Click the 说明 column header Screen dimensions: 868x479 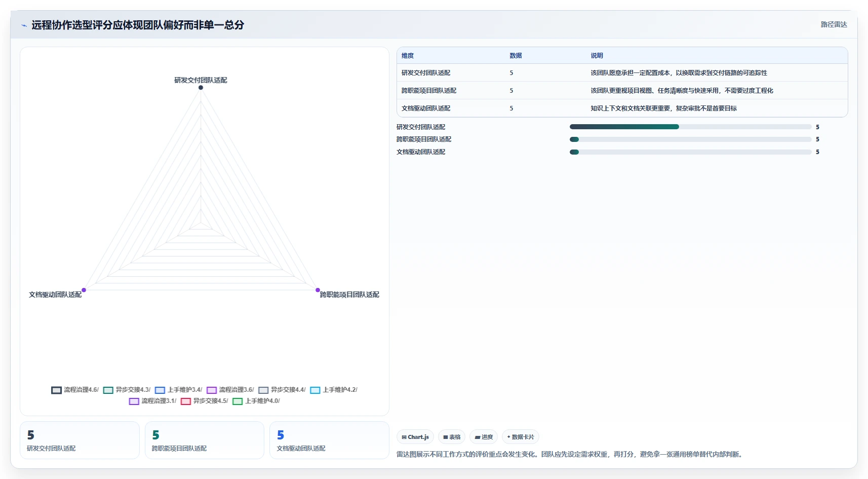597,56
